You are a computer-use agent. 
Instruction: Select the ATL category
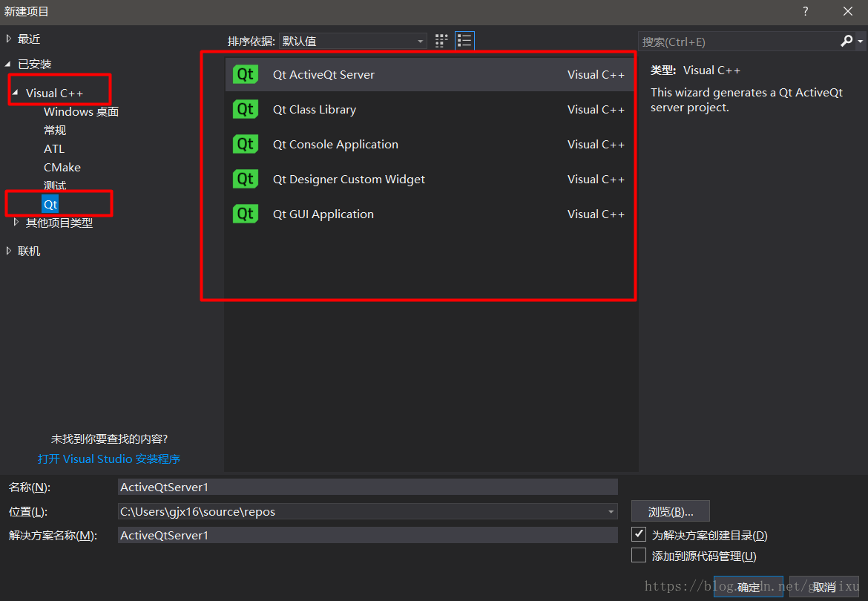tap(54, 149)
